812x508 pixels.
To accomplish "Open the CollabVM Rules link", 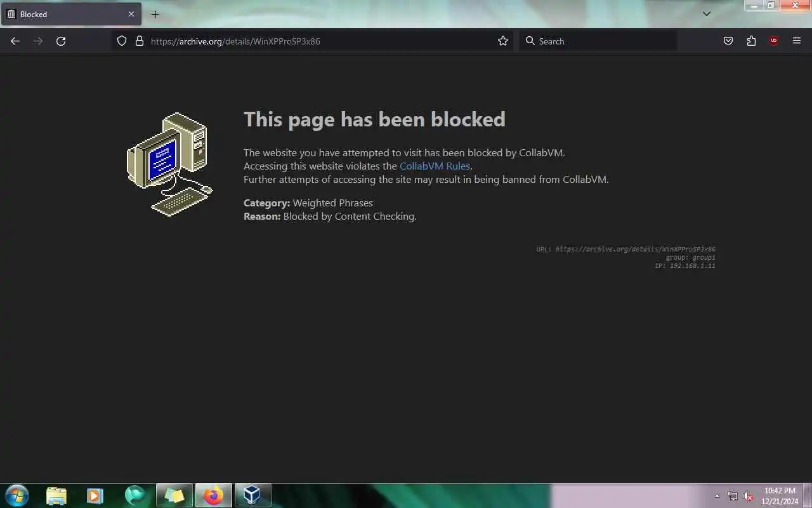I will point(435,166).
